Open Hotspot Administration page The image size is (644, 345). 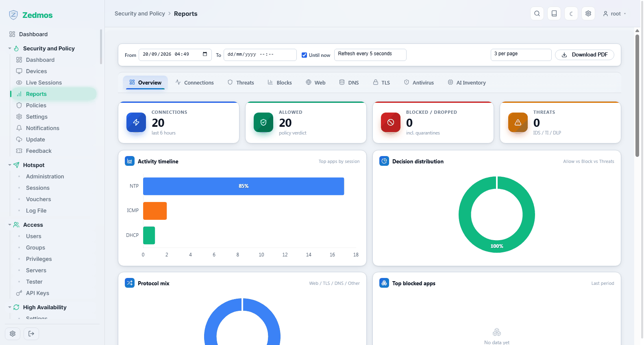click(x=45, y=176)
